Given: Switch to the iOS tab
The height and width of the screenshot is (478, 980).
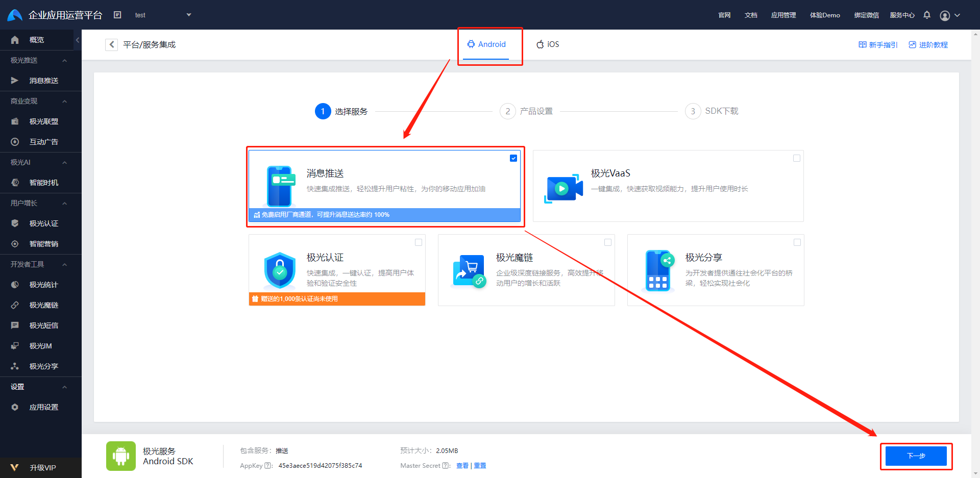Looking at the screenshot, I should click(548, 44).
